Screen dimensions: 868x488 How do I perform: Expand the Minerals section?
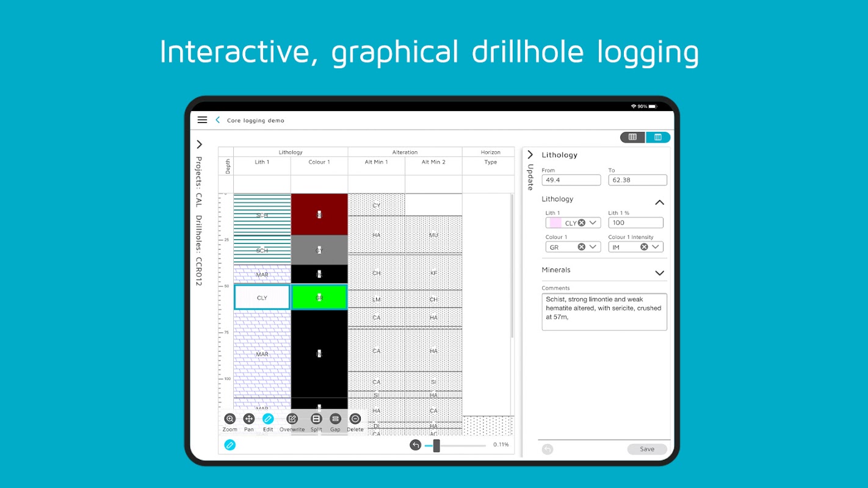tap(659, 273)
